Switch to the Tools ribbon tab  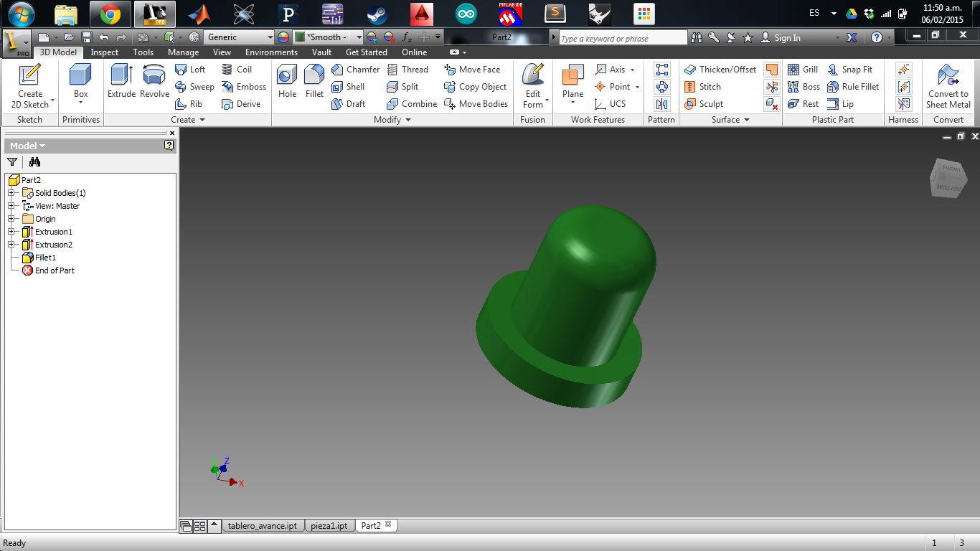point(143,52)
